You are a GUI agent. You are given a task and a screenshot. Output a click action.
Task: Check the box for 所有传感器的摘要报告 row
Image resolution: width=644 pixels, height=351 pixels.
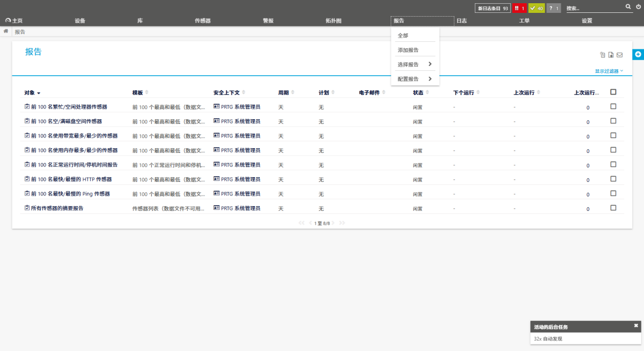pos(613,208)
